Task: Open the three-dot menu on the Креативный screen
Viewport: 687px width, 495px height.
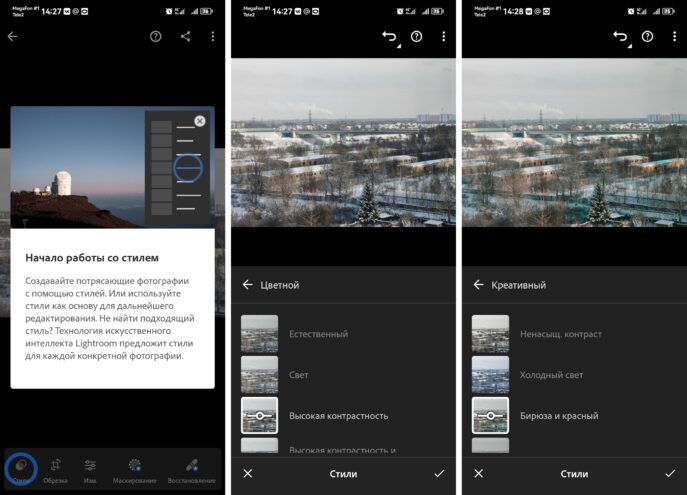Action: pyautogui.click(x=674, y=36)
